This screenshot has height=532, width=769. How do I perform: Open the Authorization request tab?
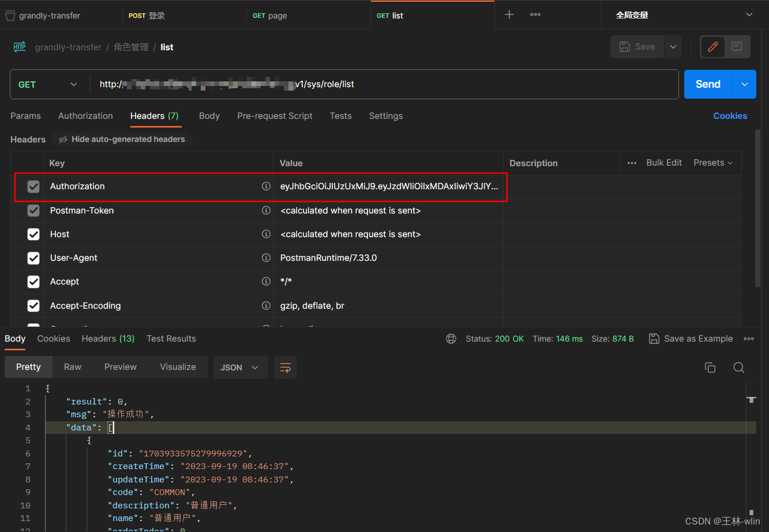click(x=85, y=116)
